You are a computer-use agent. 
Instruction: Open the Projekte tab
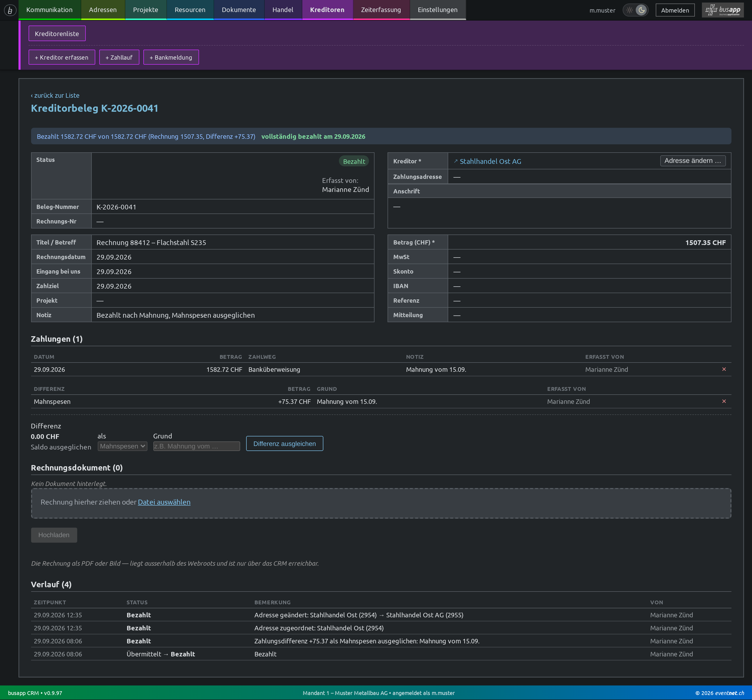(146, 10)
